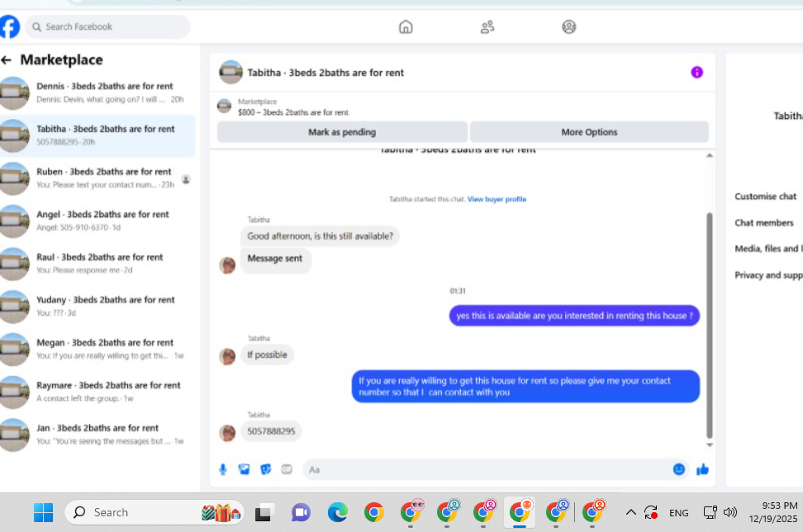Click the Search Facebook field
This screenshot has height=532, width=803.
click(108, 26)
